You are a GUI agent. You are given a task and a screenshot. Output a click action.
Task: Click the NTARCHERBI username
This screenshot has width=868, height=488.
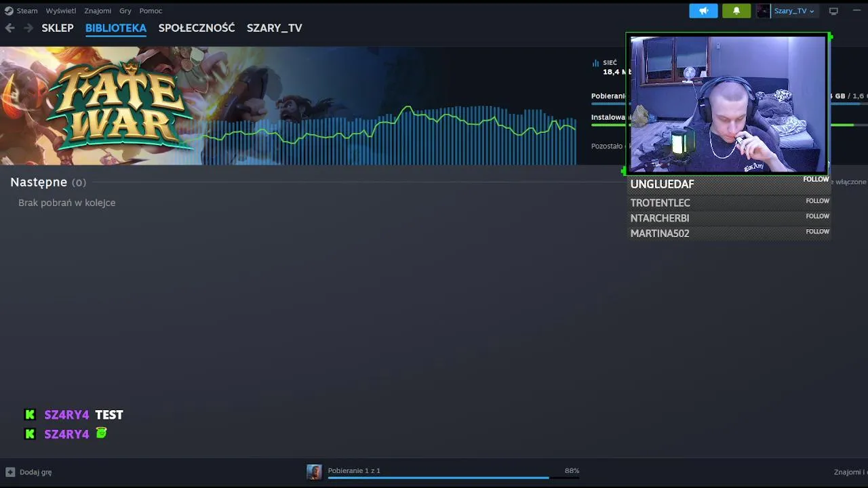tap(660, 218)
